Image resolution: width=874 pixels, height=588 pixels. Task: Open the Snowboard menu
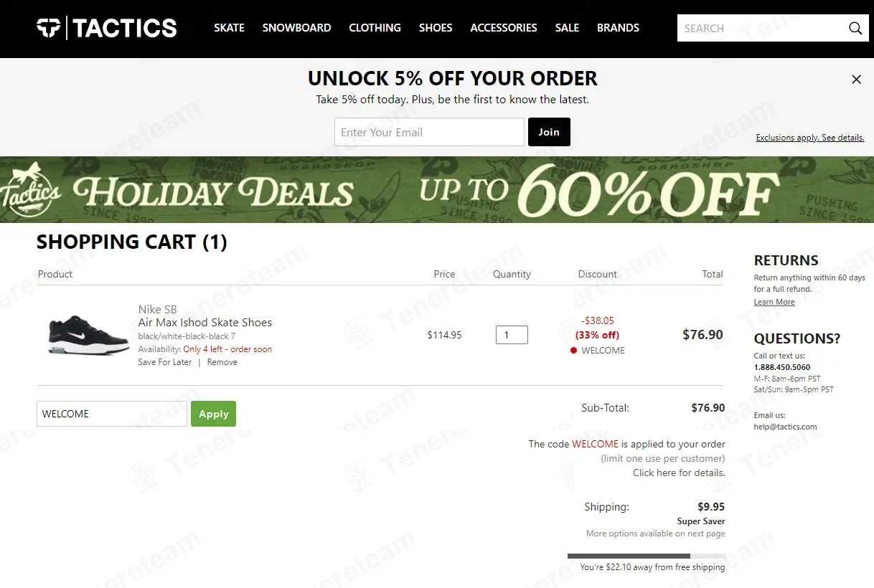[x=296, y=28]
